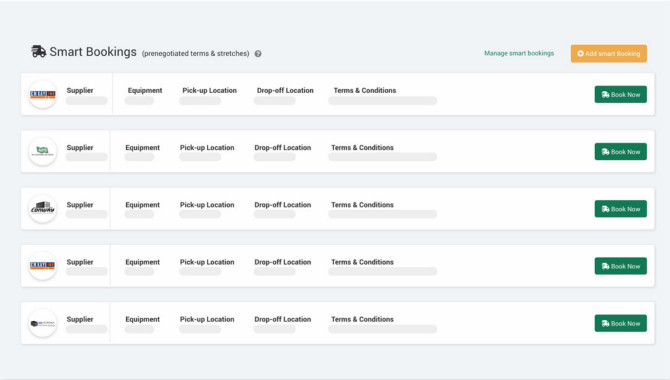670x380 pixels.
Task: Click the help question mark icon
Action: coord(258,54)
